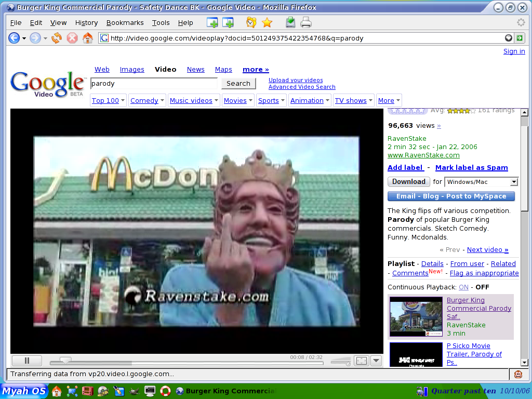Open the terminal monitor icon in taskbar
Viewport: 532px width, 399px height.
click(x=150, y=391)
